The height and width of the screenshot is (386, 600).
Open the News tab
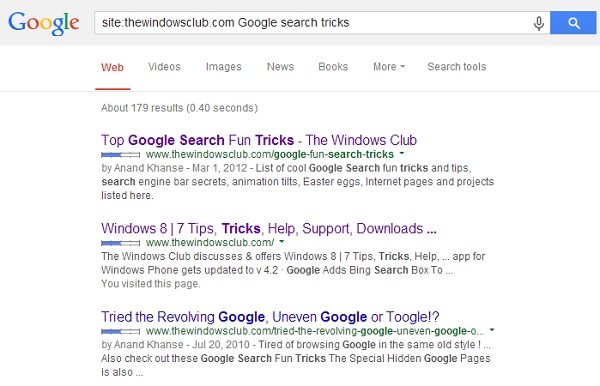click(x=280, y=67)
